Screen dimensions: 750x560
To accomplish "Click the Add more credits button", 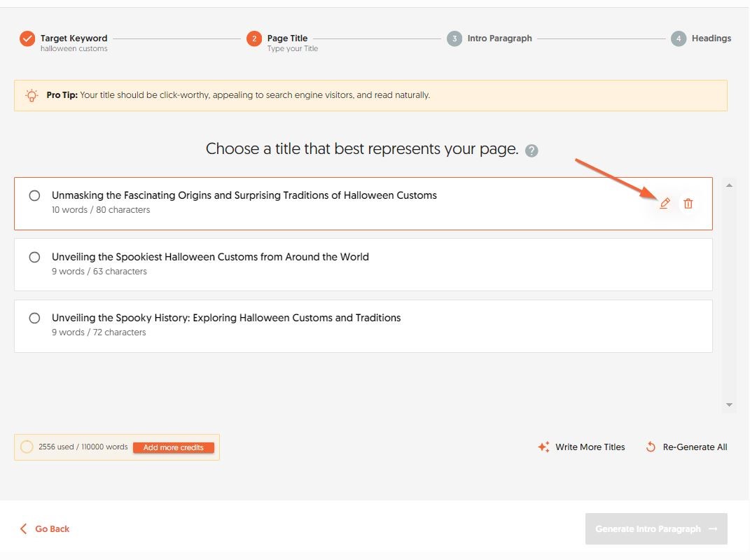I will point(173,447).
